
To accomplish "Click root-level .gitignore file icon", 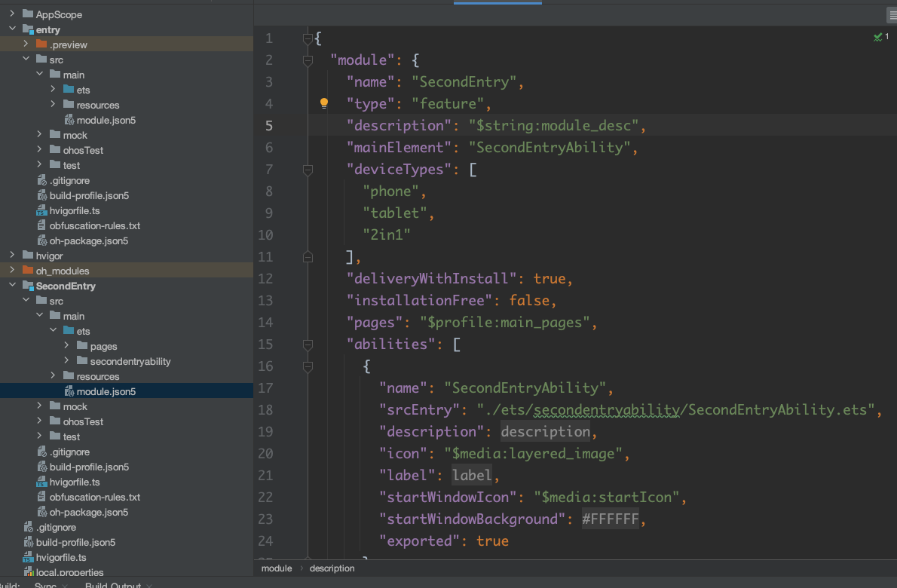I will (x=28, y=527).
